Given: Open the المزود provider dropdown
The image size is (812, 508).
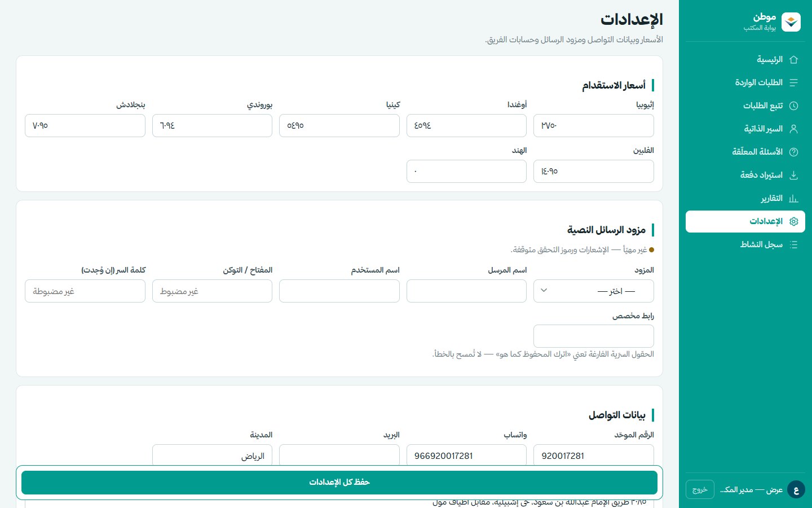Looking at the screenshot, I should point(594,291).
